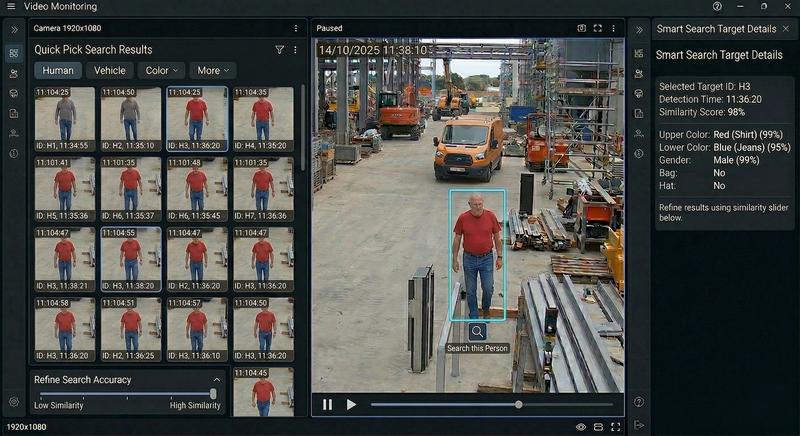Click the Similarity Score: 98% text
The image size is (800, 436).
702,112
